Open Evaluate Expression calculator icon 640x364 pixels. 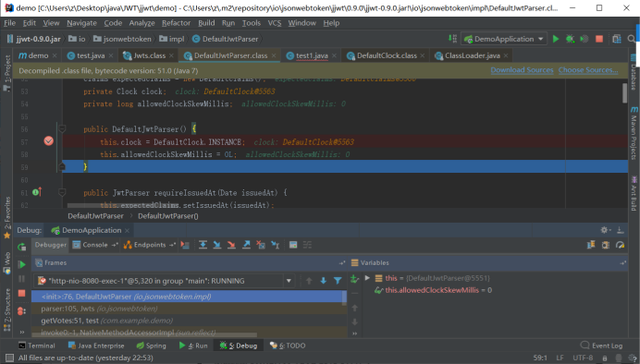[293, 245]
